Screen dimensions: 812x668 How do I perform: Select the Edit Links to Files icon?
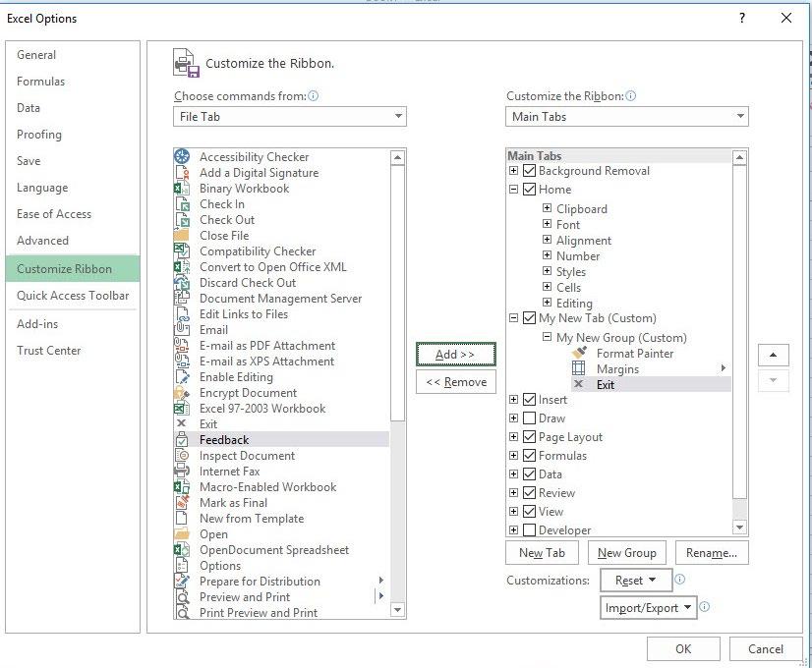182,313
